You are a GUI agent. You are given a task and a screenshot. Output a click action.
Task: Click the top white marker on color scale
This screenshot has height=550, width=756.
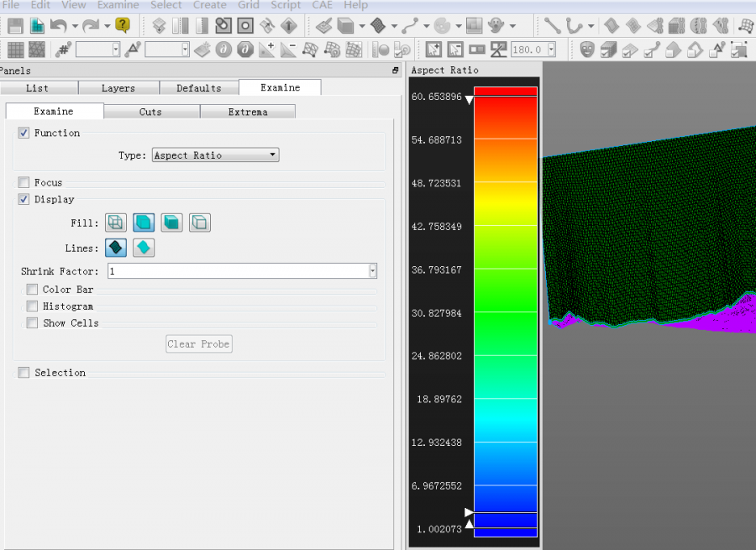click(470, 100)
